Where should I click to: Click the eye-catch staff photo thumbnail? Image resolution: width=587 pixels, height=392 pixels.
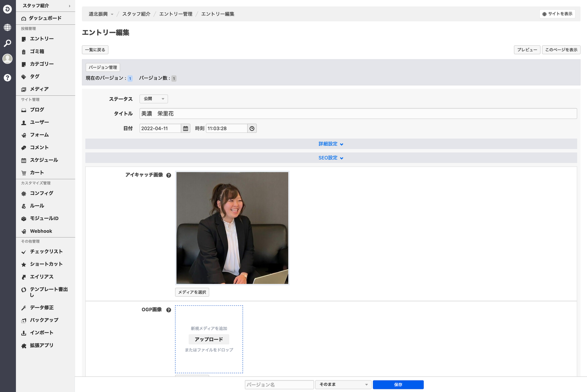pyautogui.click(x=233, y=228)
